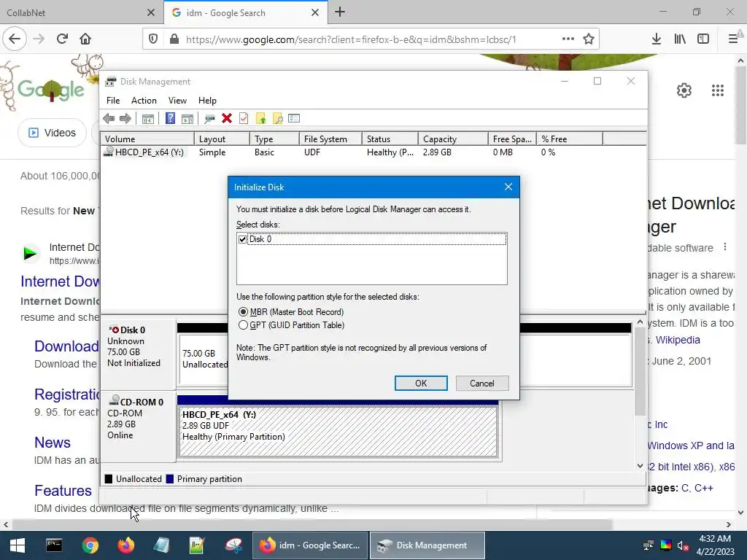The height and width of the screenshot is (560, 747).
Task: Click the tracking protection shield icon
Action: coord(153,39)
